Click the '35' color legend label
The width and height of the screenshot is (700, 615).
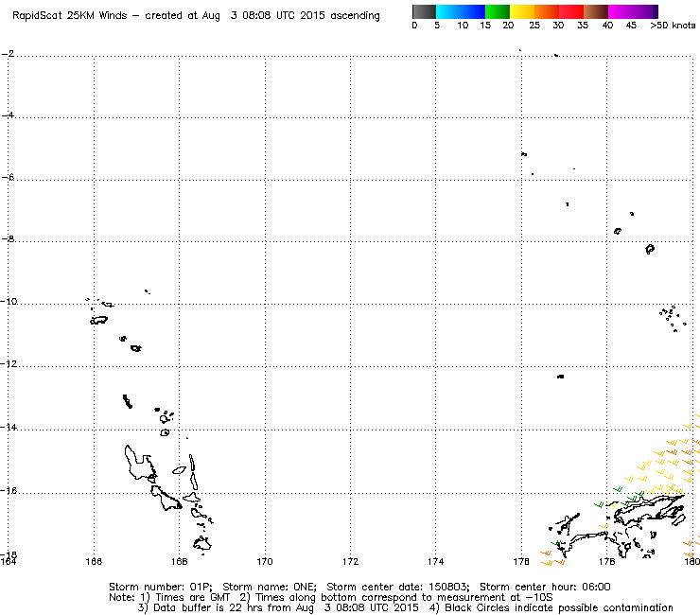pyautogui.click(x=583, y=26)
